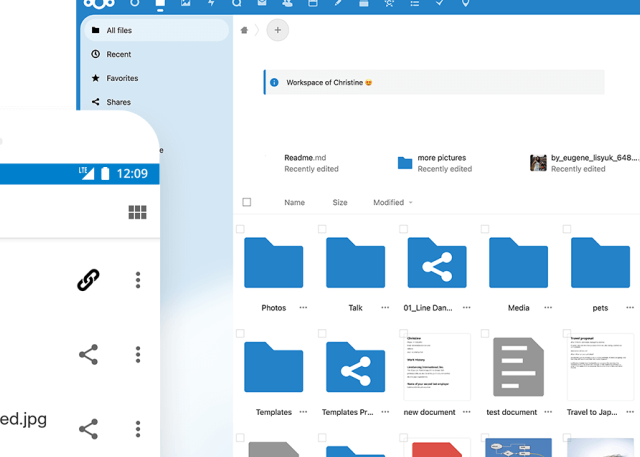Tap the link chain icon on the phone

point(88,280)
